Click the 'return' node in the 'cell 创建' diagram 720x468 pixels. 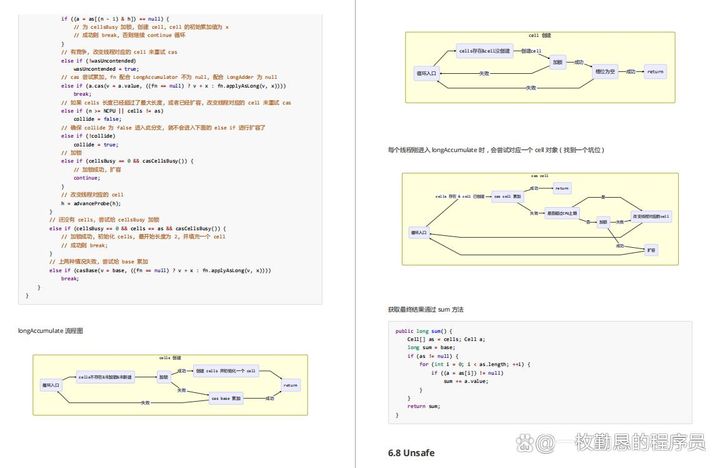(x=655, y=72)
